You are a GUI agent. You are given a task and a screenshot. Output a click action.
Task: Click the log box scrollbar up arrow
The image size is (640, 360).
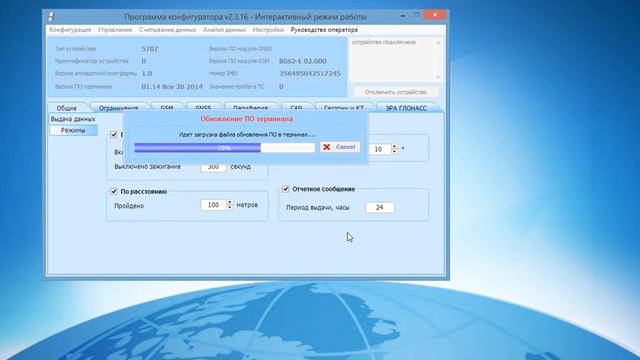click(x=439, y=42)
